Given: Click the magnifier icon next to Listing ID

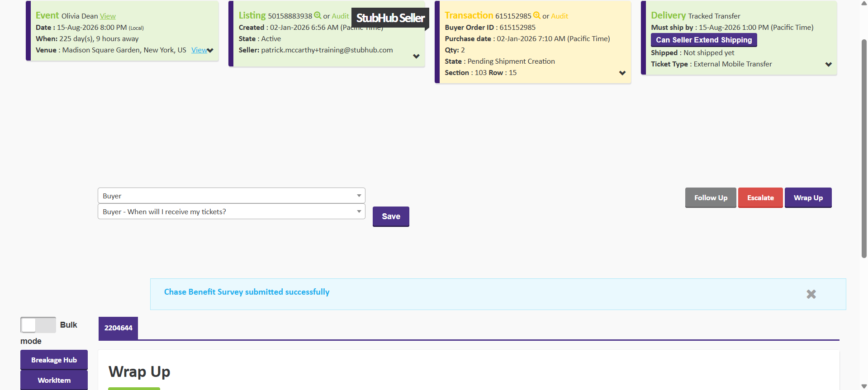Looking at the screenshot, I should coord(318,15).
